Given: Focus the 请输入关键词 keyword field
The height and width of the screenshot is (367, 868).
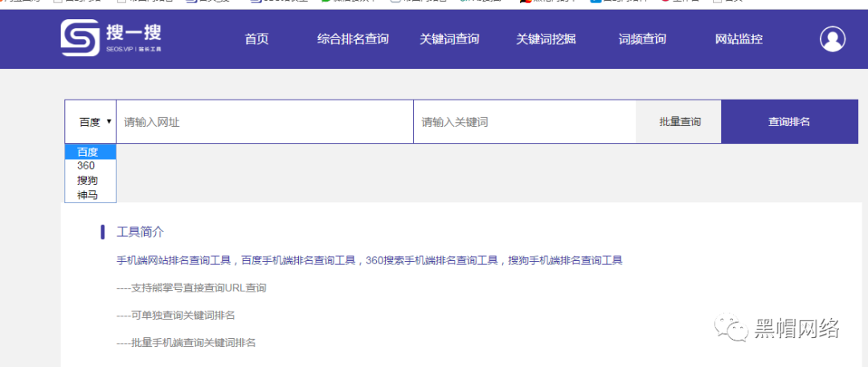Looking at the screenshot, I should (x=525, y=122).
